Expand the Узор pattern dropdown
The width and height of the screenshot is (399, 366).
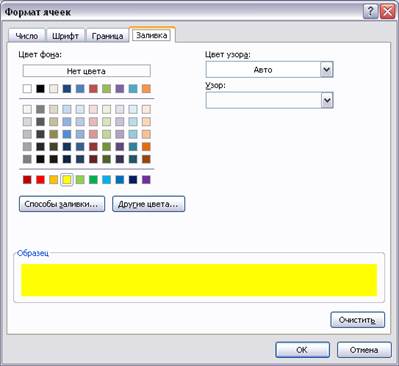tap(327, 100)
